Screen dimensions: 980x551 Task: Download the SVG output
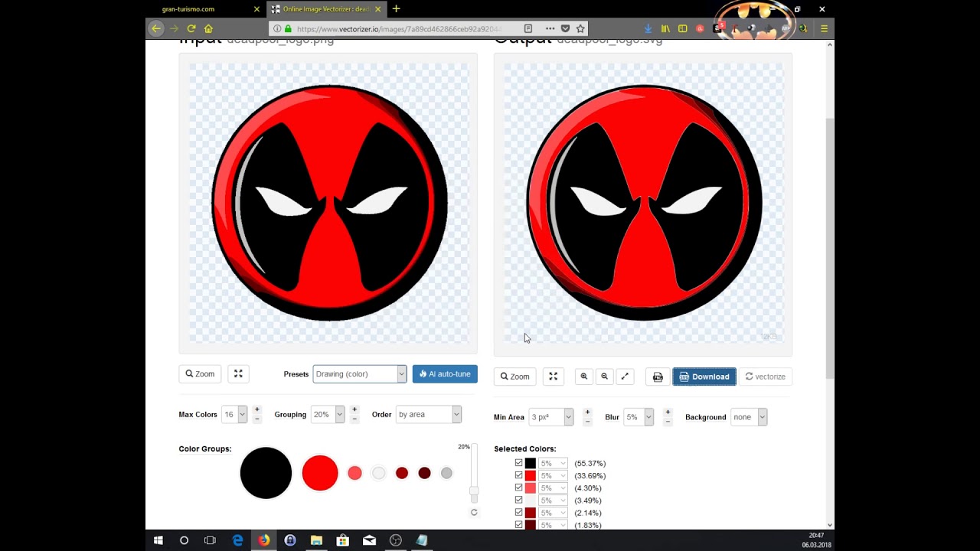pos(704,377)
